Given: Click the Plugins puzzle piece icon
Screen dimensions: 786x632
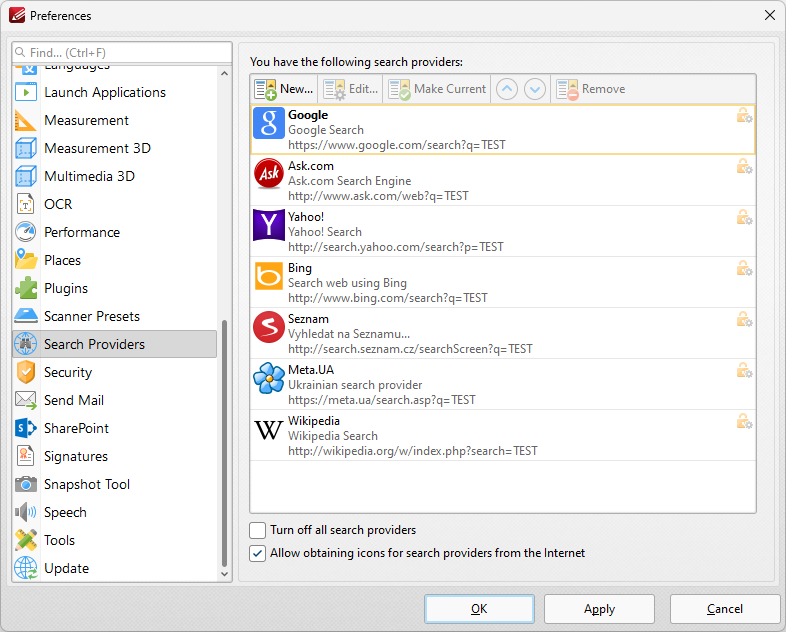Looking at the screenshot, I should point(26,288).
